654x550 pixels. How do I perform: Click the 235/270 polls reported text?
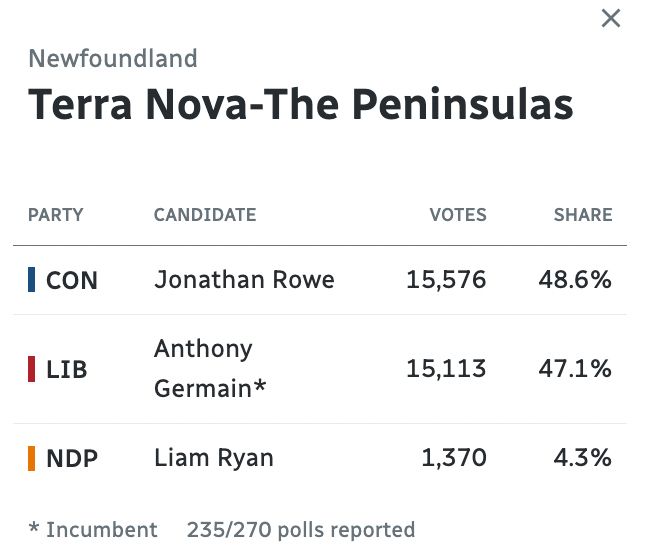click(x=301, y=530)
